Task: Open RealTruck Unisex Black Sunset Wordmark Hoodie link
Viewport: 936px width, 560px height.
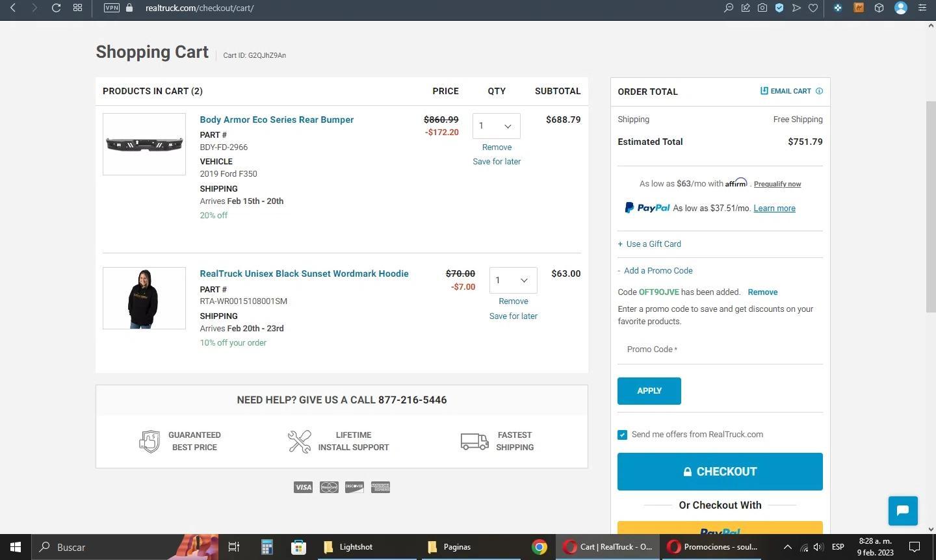Action: 304,274
